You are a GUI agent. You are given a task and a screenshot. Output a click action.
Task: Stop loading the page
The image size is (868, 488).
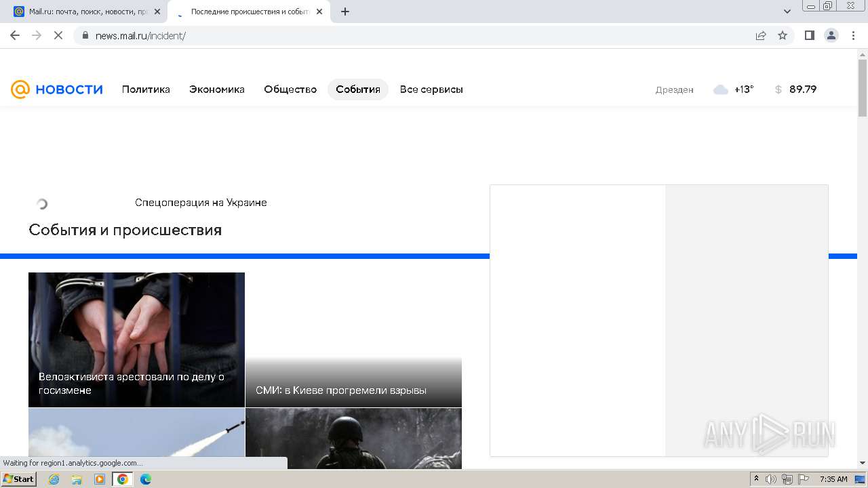click(58, 35)
